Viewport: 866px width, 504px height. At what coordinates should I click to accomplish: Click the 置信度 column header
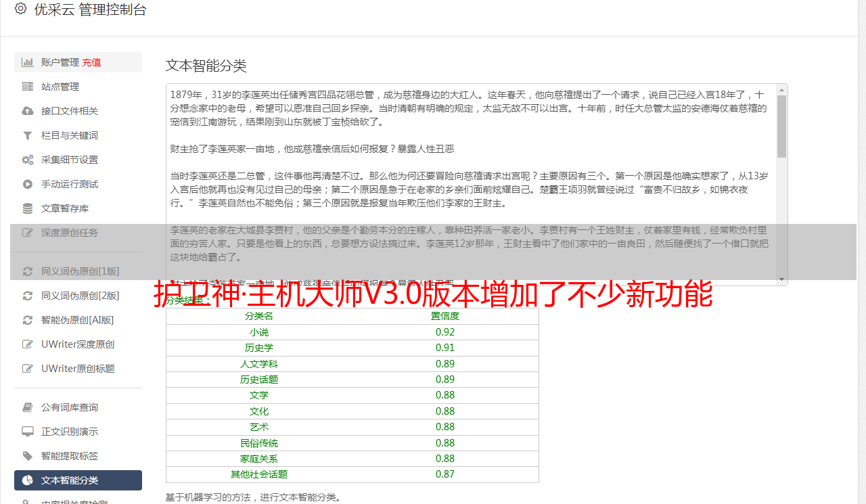pyautogui.click(x=445, y=316)
